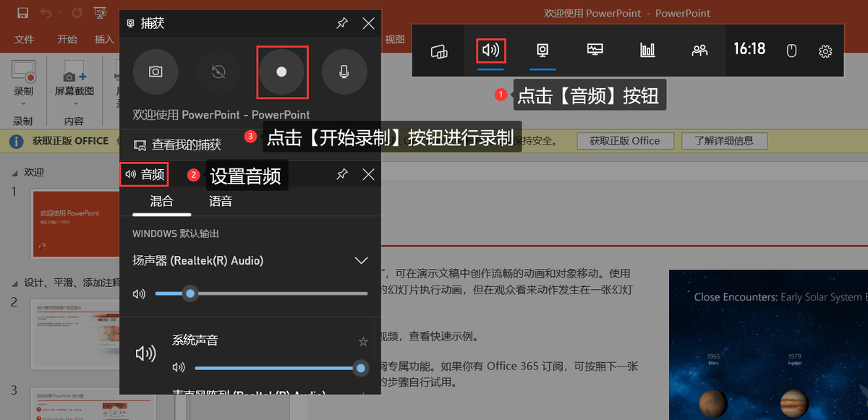Open the widget menu in Game Bar

pos(440,51)
